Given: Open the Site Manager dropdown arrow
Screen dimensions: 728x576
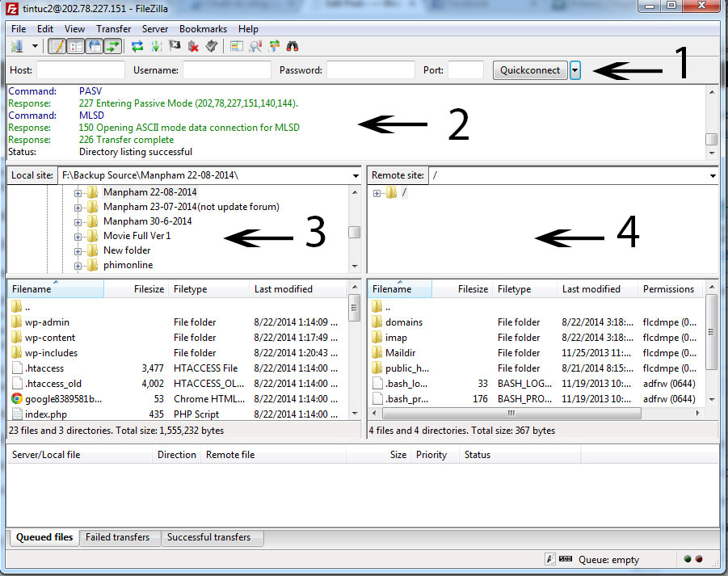Looking at the screenshot, I should pos(35,46).
